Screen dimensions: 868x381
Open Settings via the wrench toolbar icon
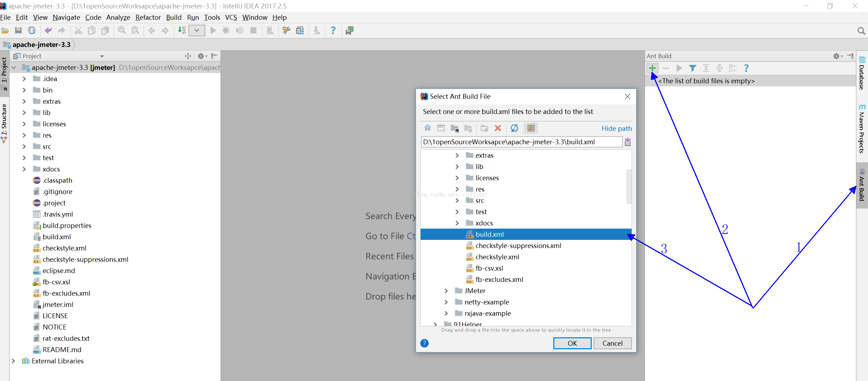click(x=287, y=31)
